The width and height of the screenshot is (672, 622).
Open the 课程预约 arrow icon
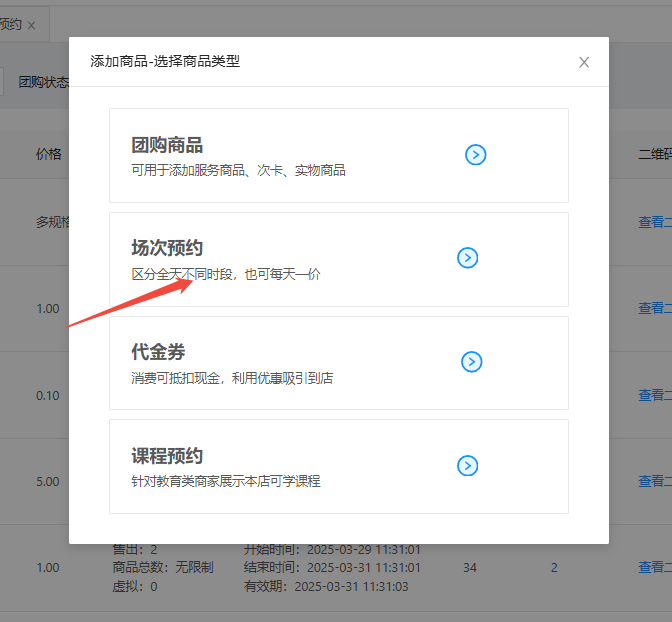point(468,466)
